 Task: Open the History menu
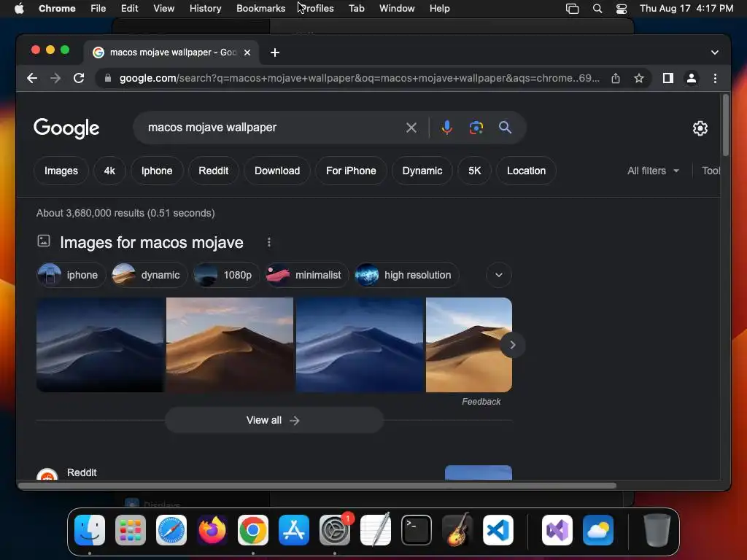click(205, 9)
